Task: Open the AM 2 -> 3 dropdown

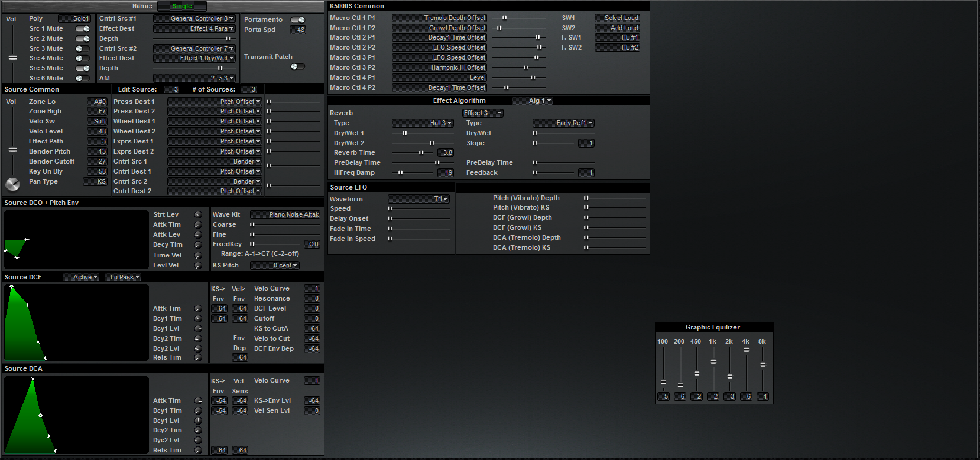Action: point(194,79)
